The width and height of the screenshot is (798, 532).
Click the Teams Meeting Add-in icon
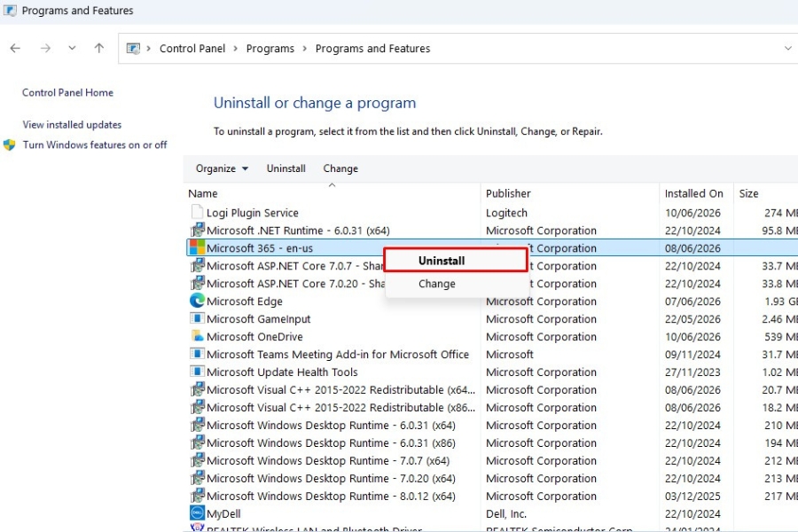(197, 354)
